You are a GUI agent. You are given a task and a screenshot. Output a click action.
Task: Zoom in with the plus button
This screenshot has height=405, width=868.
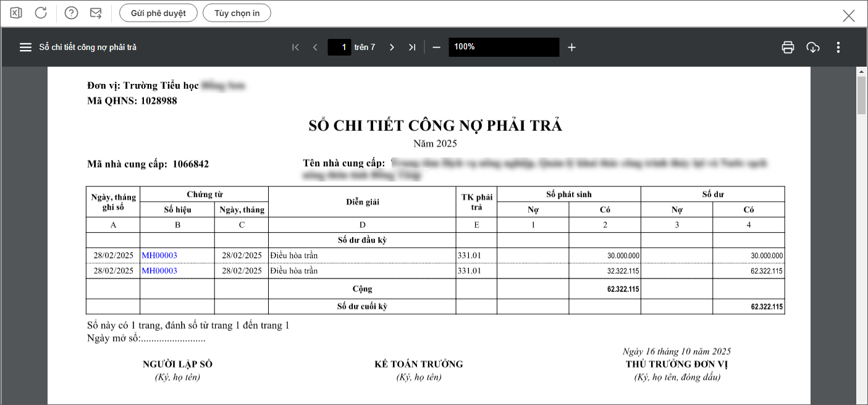tap(571, 47)
